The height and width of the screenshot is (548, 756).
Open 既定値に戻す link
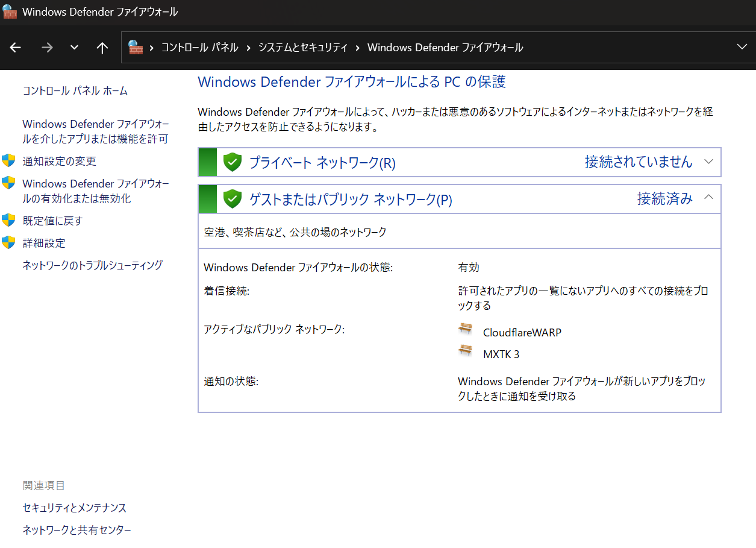pyautogui.click(x=52, y=221)
